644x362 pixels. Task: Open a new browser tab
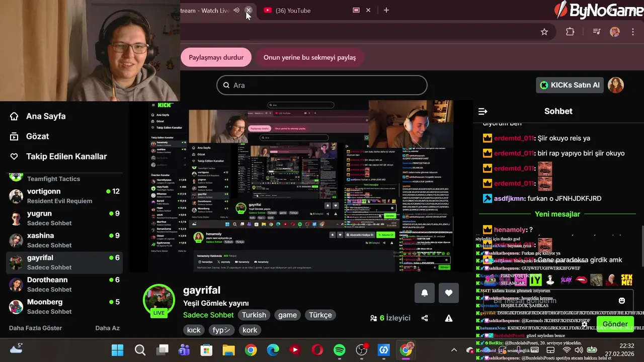point(386,10)
